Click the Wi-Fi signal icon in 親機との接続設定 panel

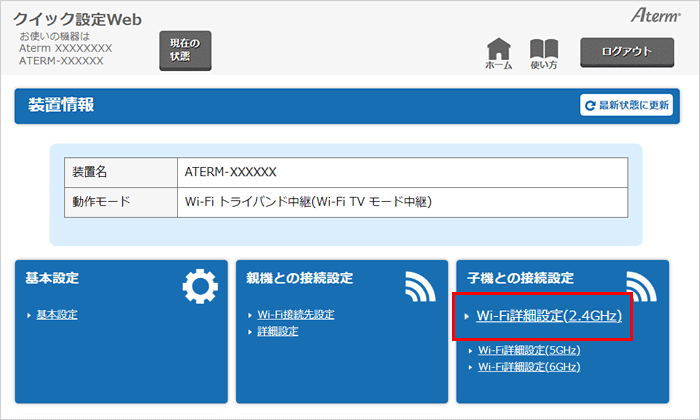(x=420, y=287)
